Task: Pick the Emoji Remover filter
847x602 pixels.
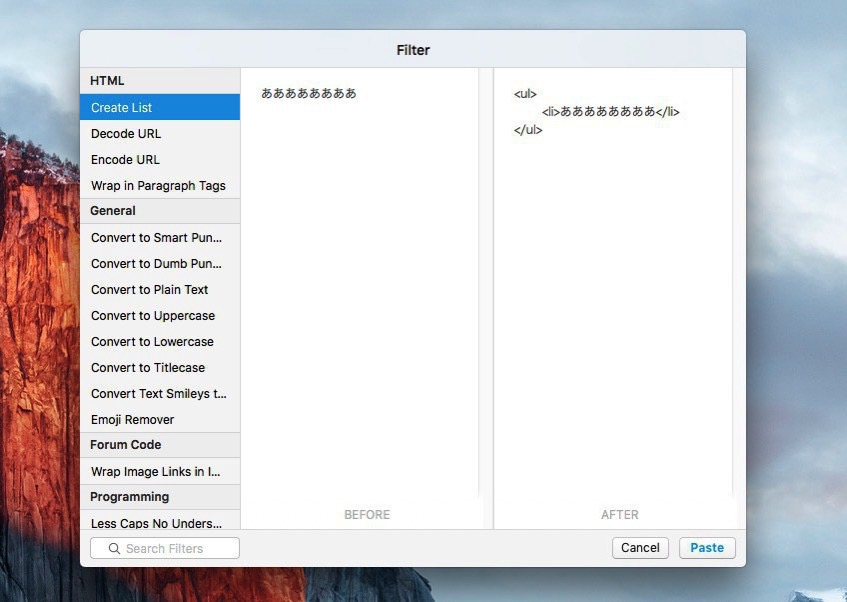Action: click(160, 419)
